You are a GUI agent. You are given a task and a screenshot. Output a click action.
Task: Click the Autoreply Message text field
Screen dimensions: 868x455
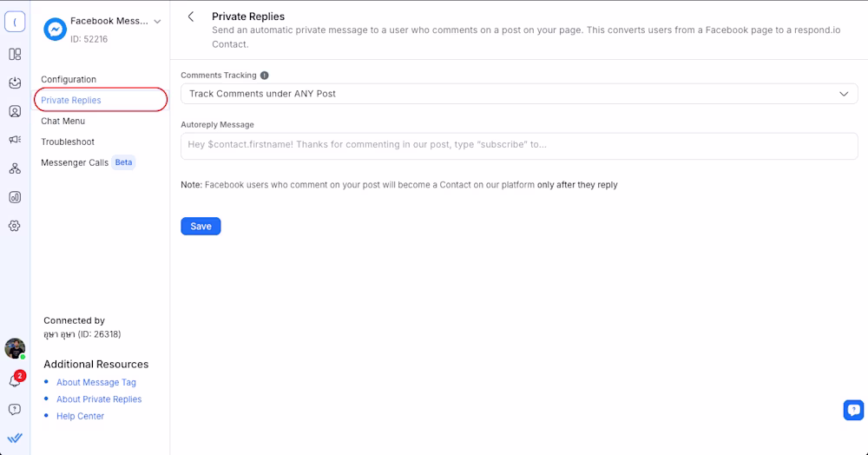click(519, 146)
